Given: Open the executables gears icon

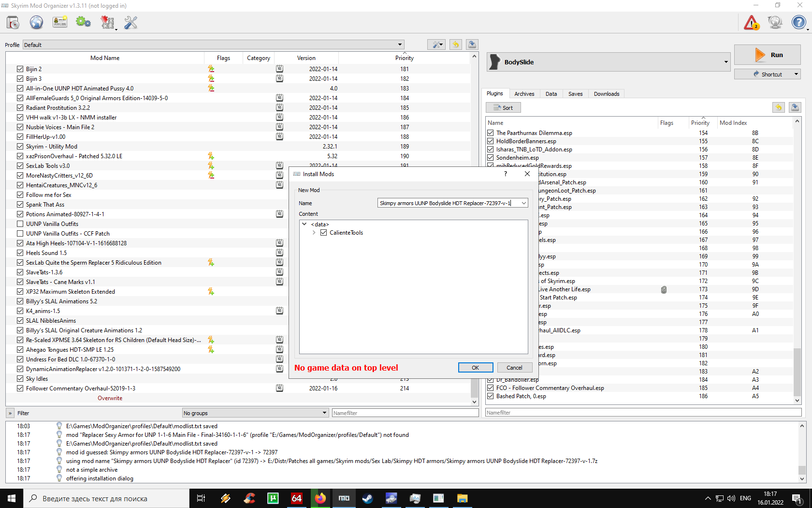Looking at the screenshot, I should (83, 22).
